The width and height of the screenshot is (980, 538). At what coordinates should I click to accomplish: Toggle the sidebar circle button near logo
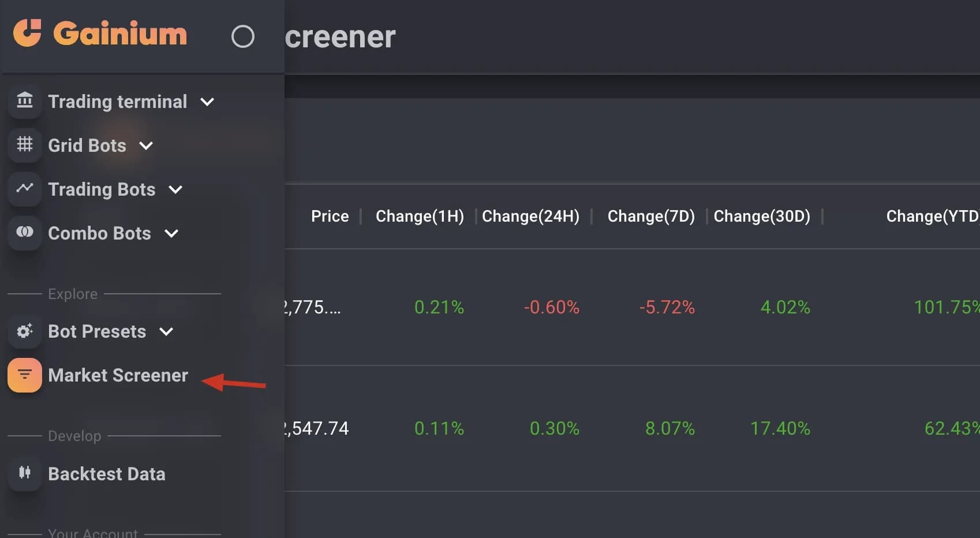[242, 36]
